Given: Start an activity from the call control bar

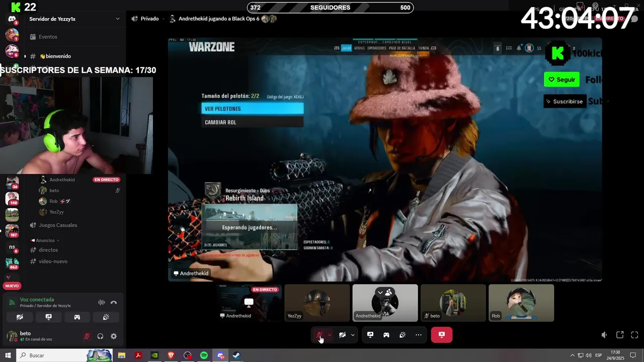Looking at the screenshot, I should 386,335.
